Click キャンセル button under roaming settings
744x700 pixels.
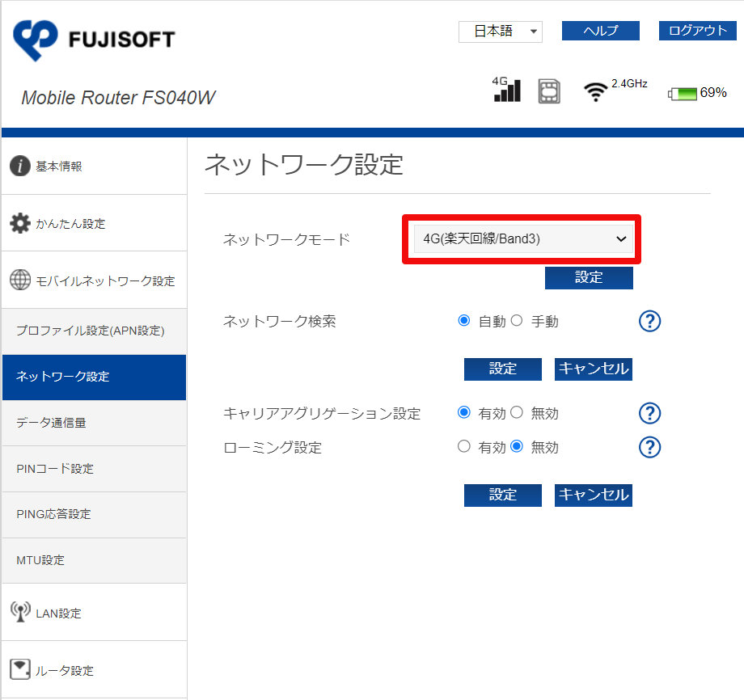pyautogui.click(x=593, y=495)
